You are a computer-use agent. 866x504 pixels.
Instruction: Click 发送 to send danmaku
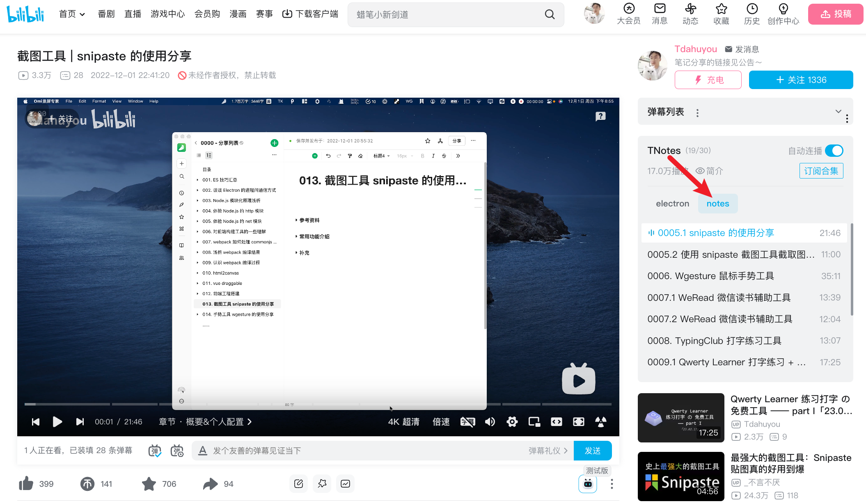click(592, 451)
